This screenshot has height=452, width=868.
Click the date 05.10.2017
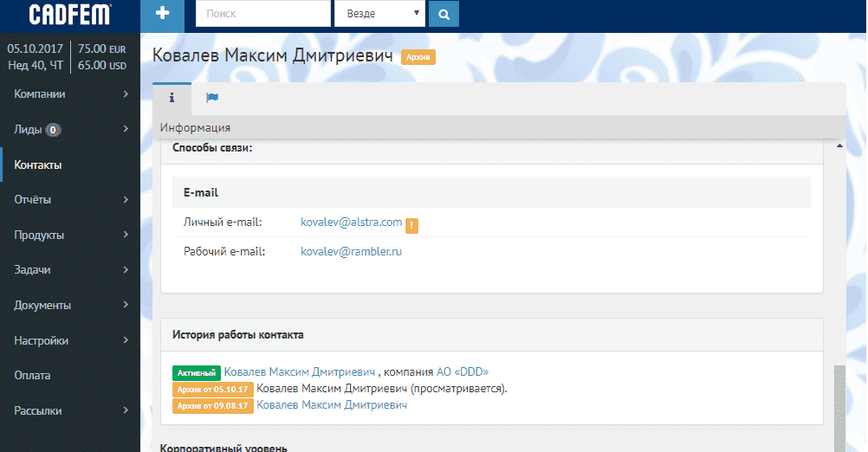click(x=36, y=48)
